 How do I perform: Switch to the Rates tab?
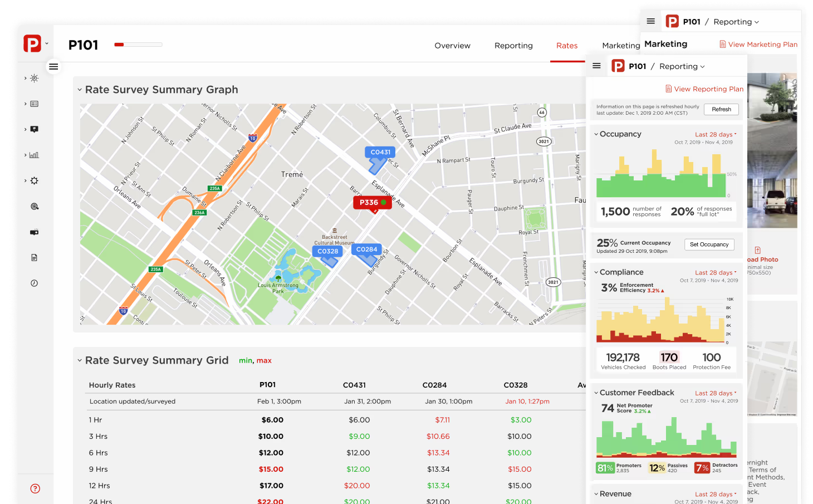(567, 46)
